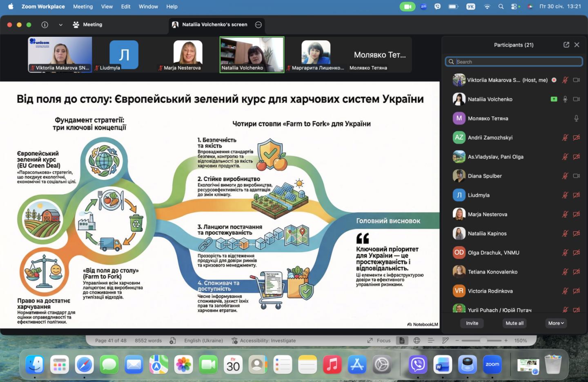
Task: Click the recording indicator next to Viktoriia Makarova
Action: pyautogui.click(x=554, y=80)
